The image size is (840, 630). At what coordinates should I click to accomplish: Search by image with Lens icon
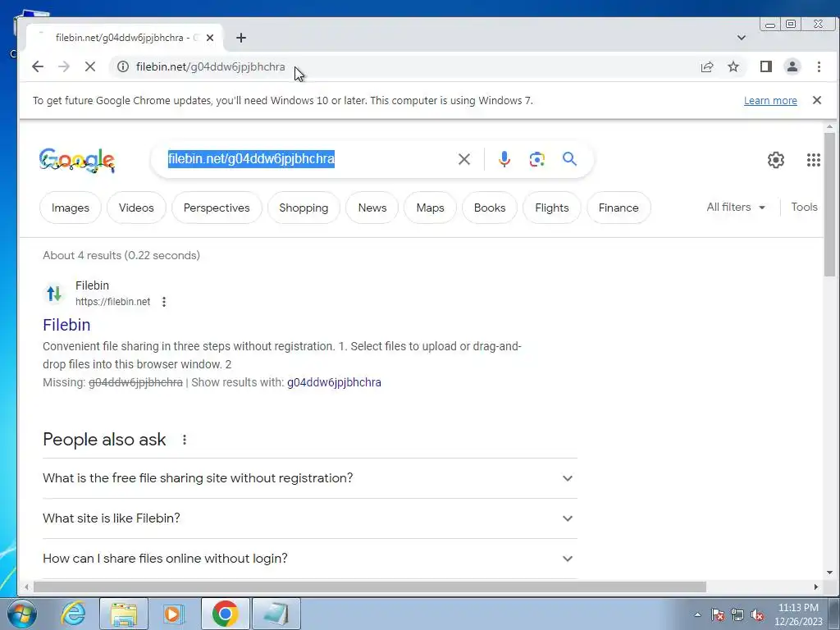point(536,159)
